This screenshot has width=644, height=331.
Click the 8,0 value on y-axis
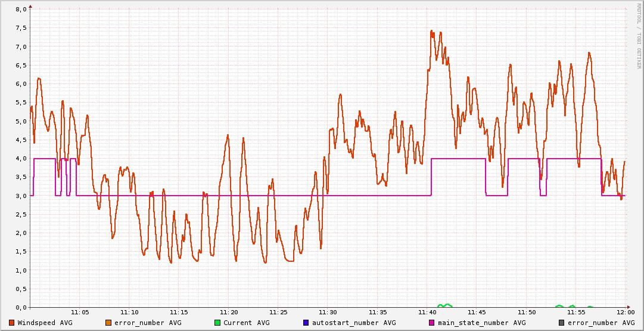tap(21, 10)
